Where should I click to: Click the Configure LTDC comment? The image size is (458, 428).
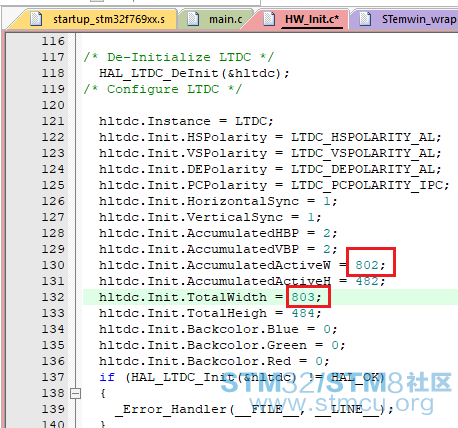click(163, 89)
